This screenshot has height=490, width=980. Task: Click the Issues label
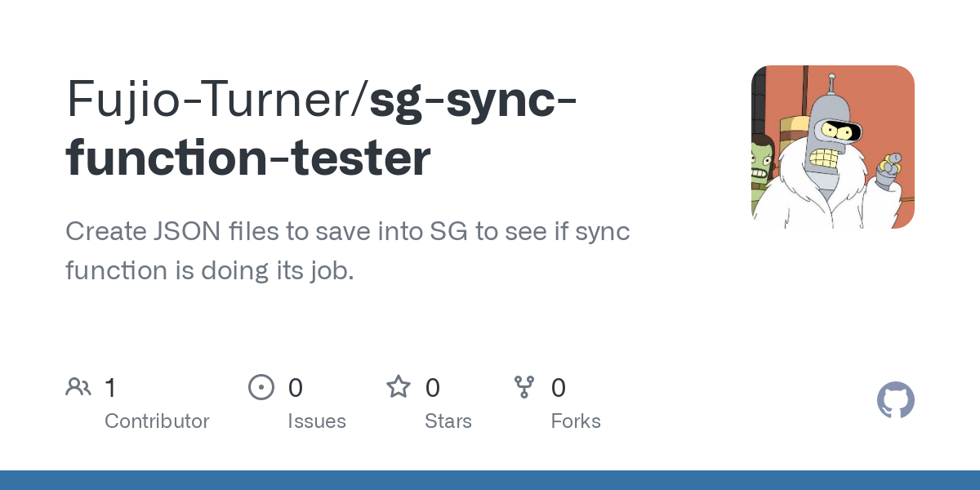click(x=317, y=421)
